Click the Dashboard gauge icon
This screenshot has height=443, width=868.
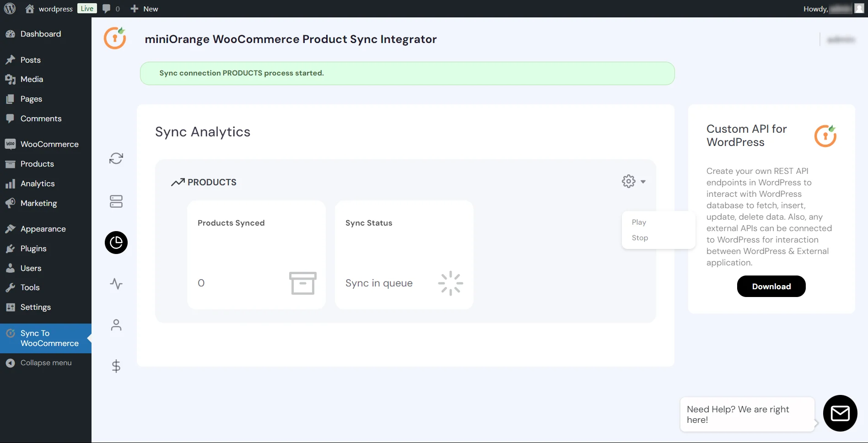click(10, 34)
